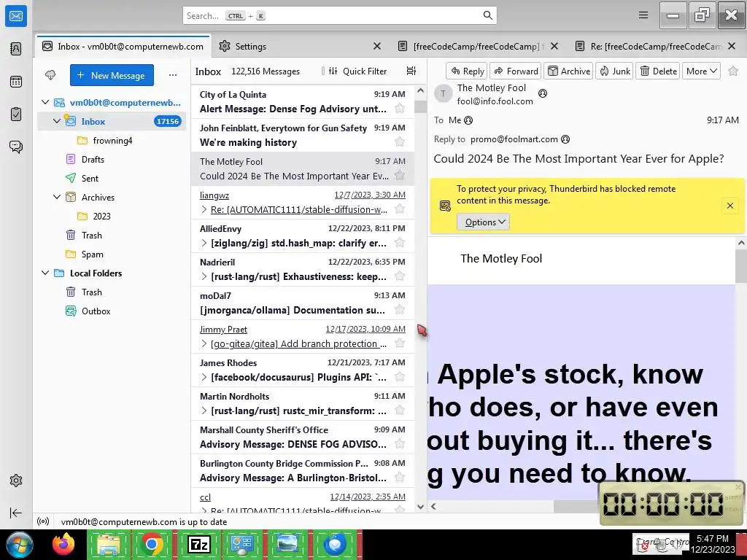Star the open Motley Fool message in the header

733,71
